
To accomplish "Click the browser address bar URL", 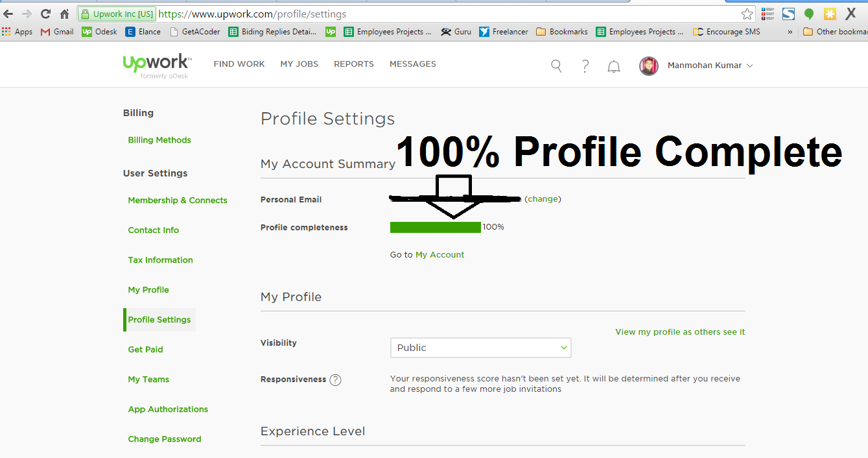I will pyautogui.click(x=252, y=14).
